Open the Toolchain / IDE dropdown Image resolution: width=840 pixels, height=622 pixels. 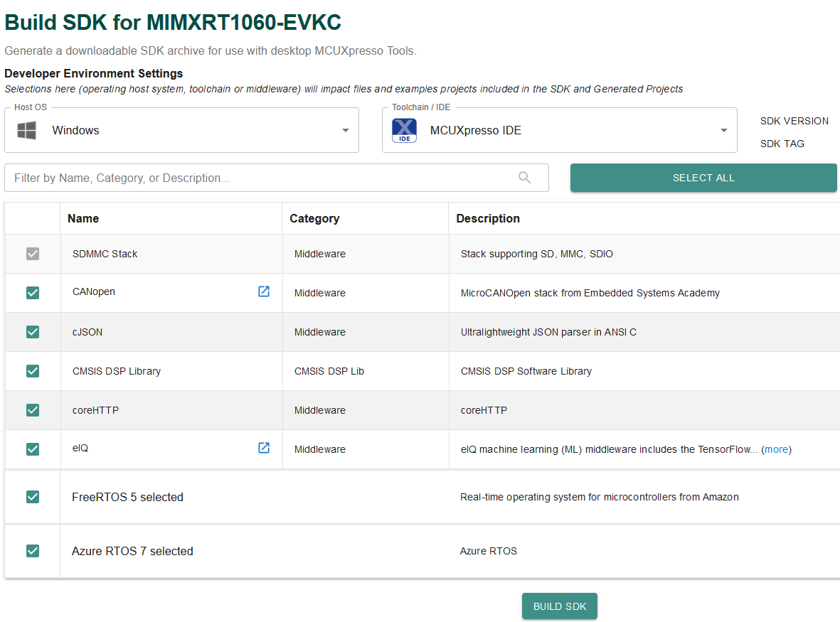(x=723, y=130)
